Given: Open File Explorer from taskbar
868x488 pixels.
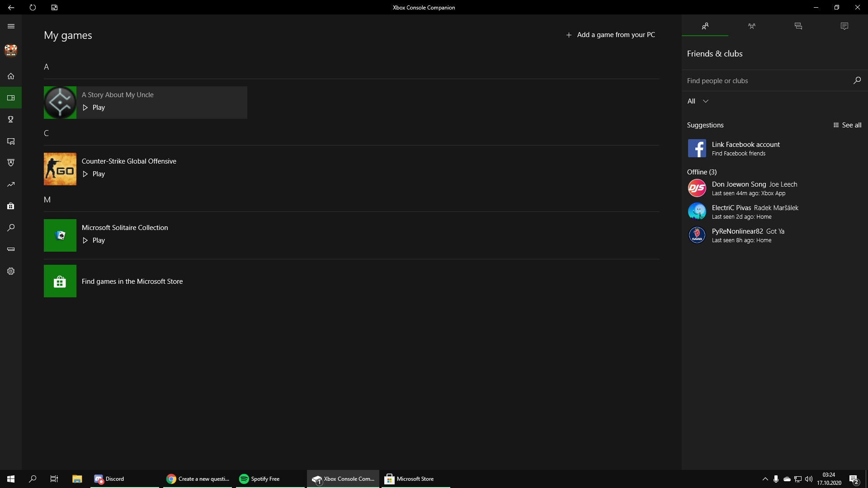Looking at the screenshot, I should click(77, 479).
